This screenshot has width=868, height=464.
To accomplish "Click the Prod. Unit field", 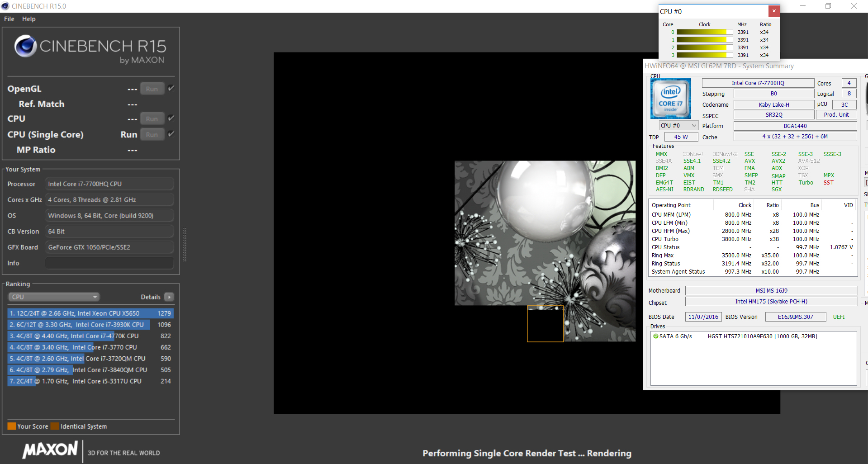I will click(836, 115).
